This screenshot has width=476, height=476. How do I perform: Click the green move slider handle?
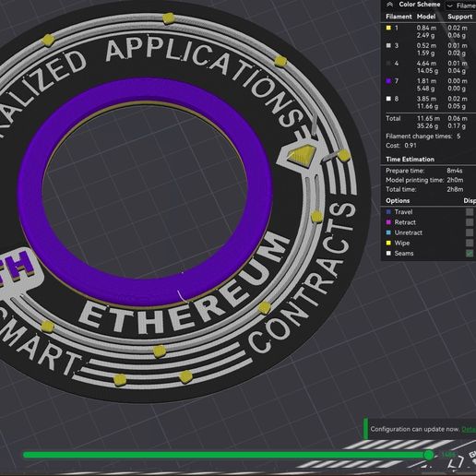coord(429,455)
